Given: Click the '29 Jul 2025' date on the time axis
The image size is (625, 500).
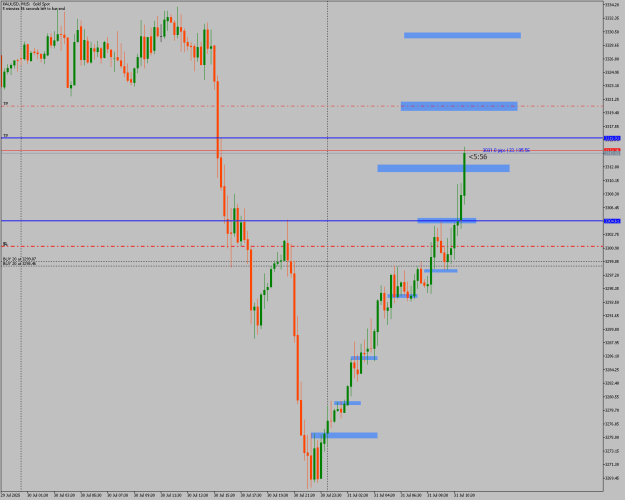Looking at the screenshot, I should tap(9, 495).
